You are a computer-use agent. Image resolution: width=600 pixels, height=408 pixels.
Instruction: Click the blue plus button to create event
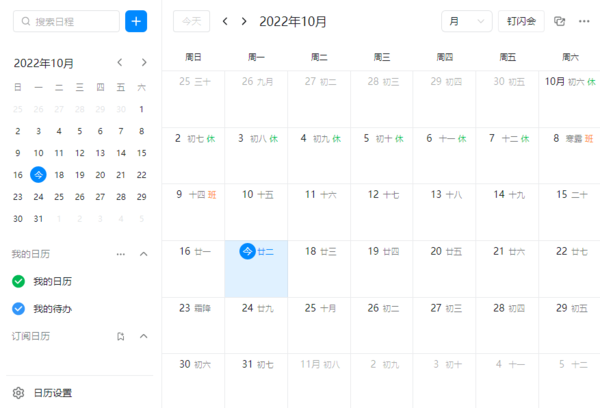pos(136,21)
